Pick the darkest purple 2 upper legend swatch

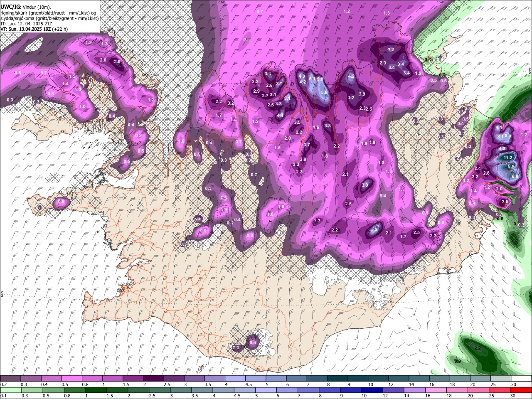(x=153, y=378)
